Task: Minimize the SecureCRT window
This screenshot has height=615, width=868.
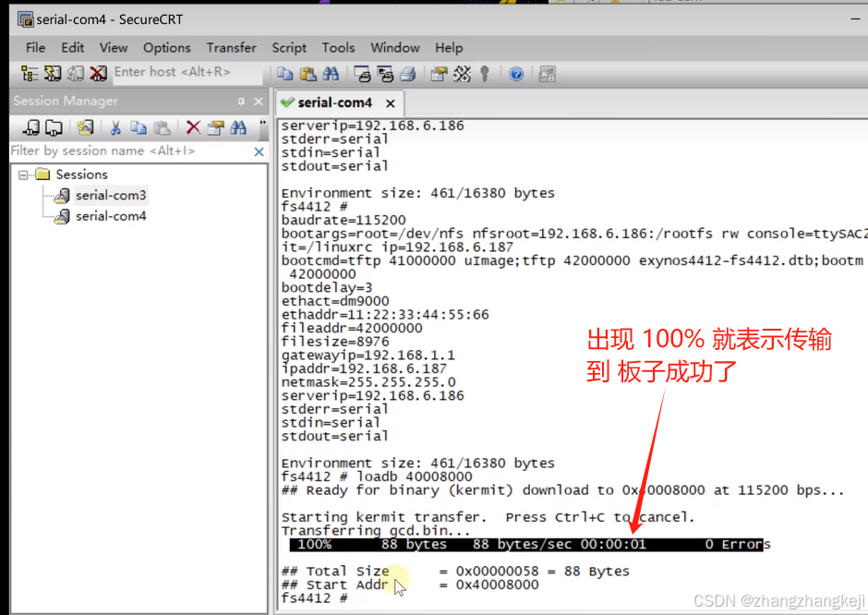Action: (856, 18)
